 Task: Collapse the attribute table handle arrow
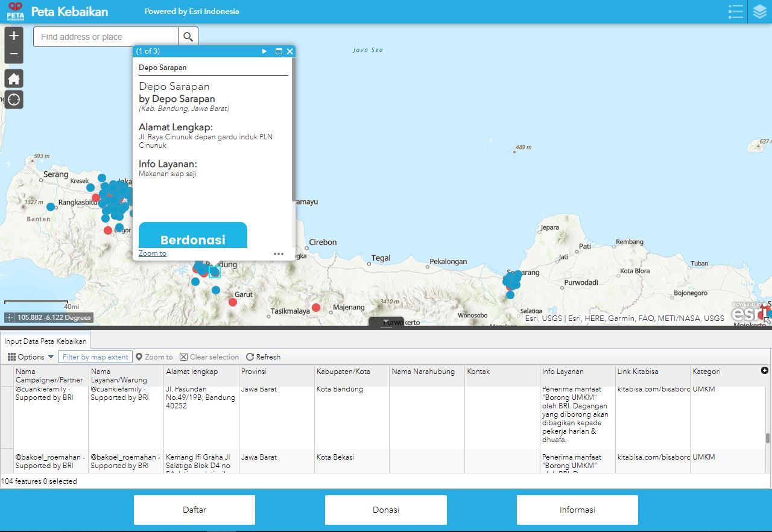[x=386, y=323]
